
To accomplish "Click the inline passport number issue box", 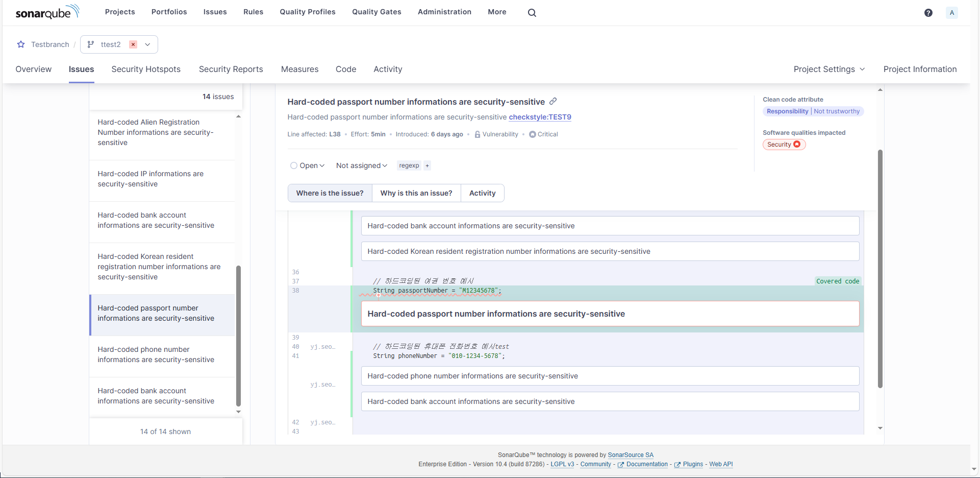I will [x=610, y=314].
